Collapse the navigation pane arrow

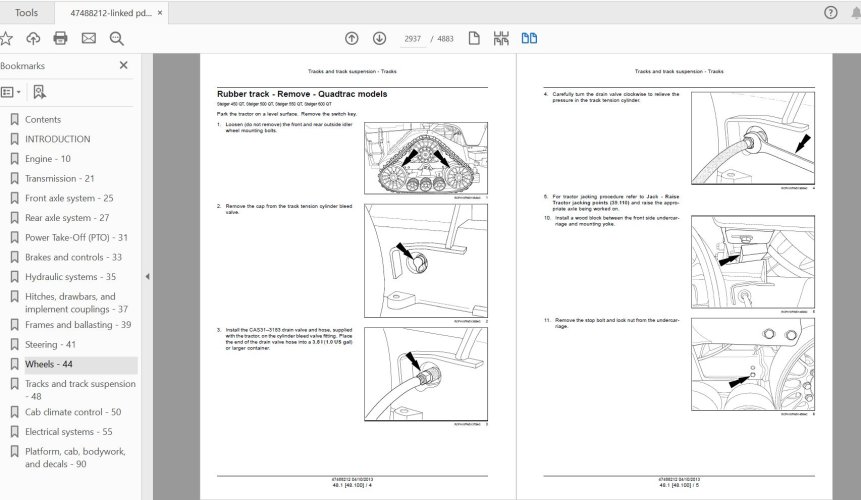tap(147, 277)
